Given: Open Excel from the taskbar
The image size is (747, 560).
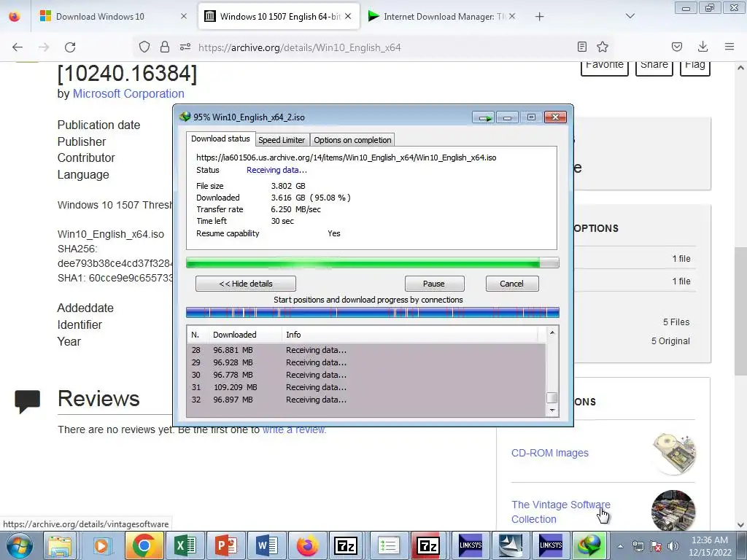Looking at the screenshot, I should [185, 545].
